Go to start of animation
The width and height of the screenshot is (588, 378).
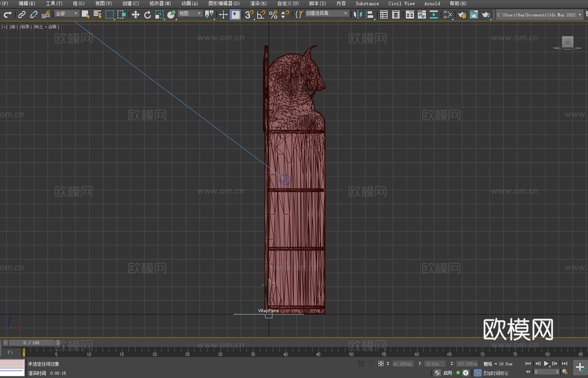click(528, 364)
